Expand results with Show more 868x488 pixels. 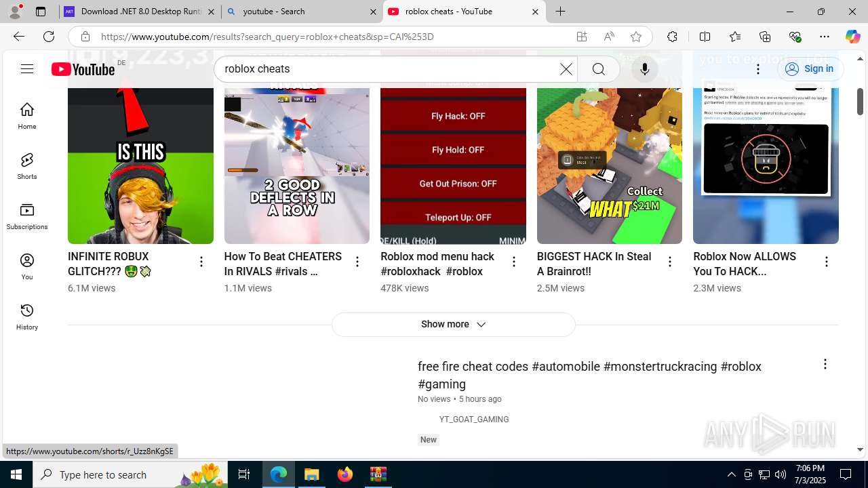(454, 325)
